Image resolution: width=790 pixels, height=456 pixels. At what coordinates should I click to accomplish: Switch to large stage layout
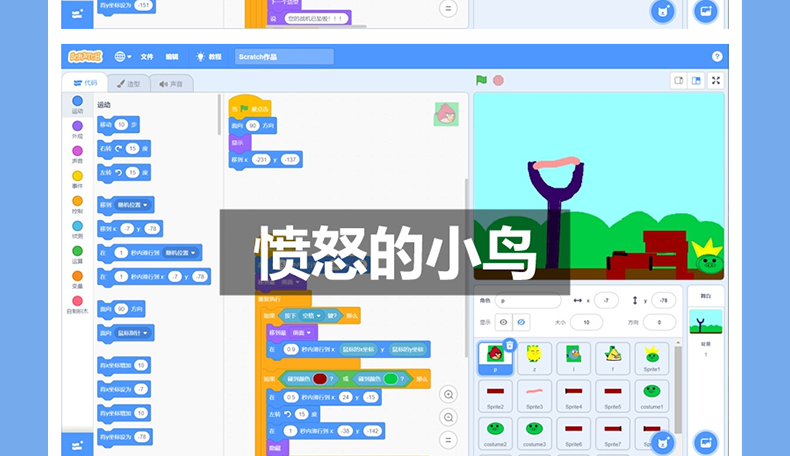696,81
